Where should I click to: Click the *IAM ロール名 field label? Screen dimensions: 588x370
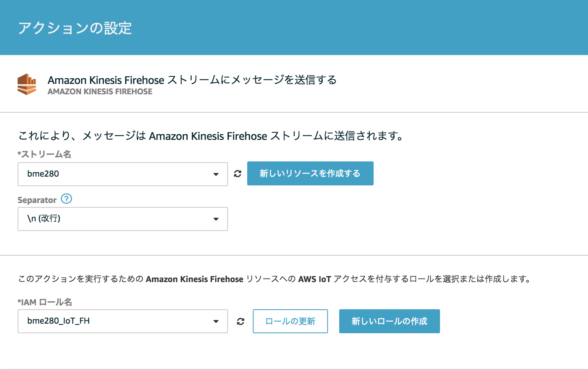45,302
